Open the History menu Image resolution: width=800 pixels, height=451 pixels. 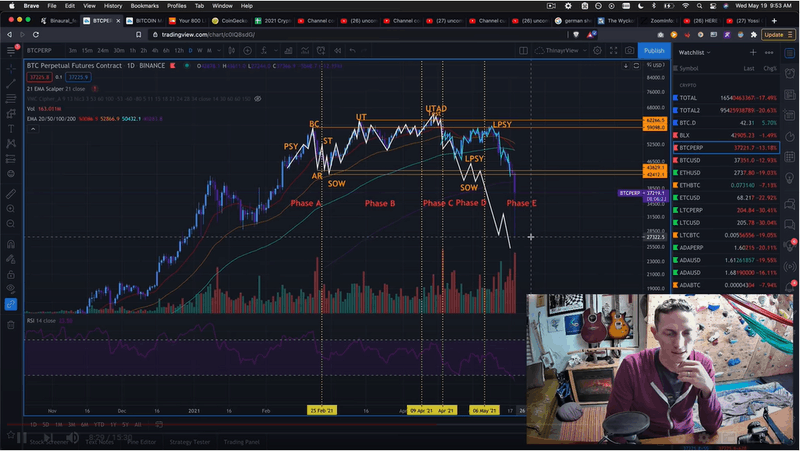[x=113, y=6]
